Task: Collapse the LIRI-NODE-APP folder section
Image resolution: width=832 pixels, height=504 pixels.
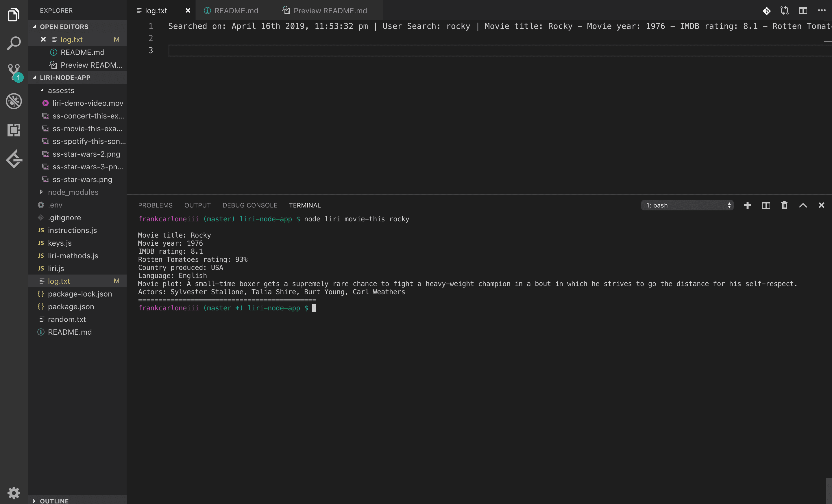Action: point(78,77)
